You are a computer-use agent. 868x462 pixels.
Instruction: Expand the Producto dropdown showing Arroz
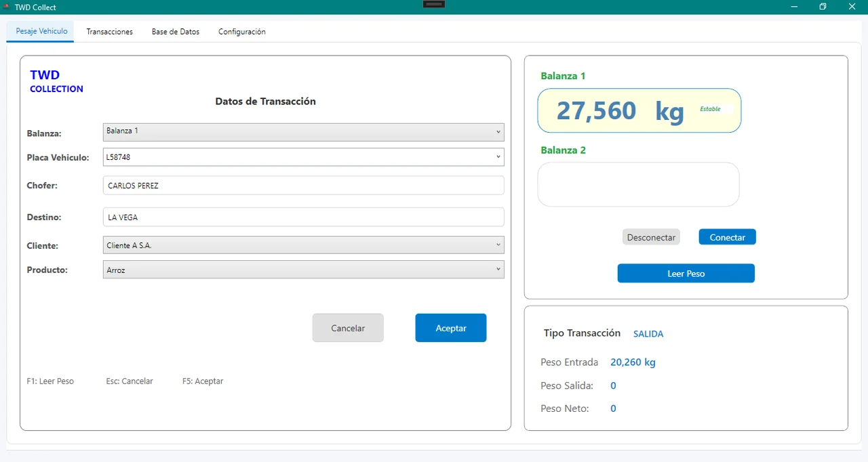point(303,270)
